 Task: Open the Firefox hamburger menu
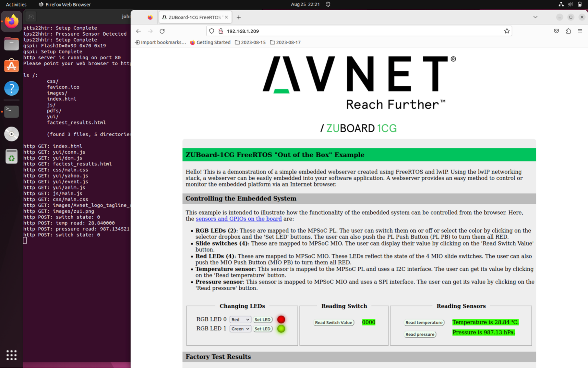point(580,31)
